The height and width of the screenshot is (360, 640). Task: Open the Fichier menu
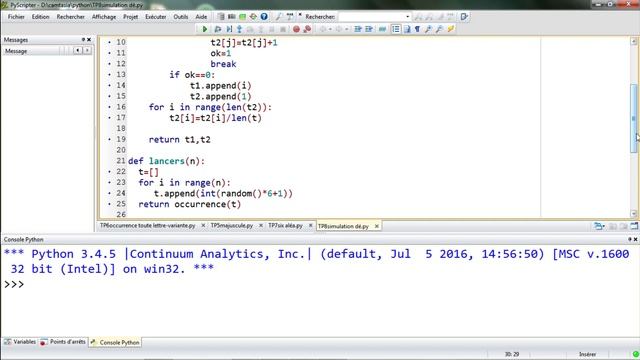point(16,17)
